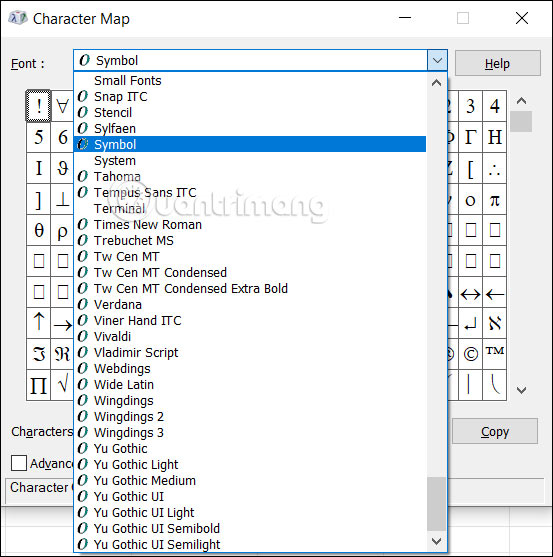Select the capital Gamma character cell
553x557 pixels.
[x=470, y=137]
